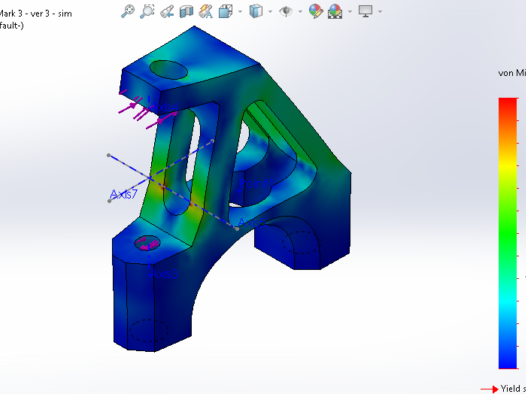
Task: Click the Edit Appearance icon
Action: coord(316,11)
